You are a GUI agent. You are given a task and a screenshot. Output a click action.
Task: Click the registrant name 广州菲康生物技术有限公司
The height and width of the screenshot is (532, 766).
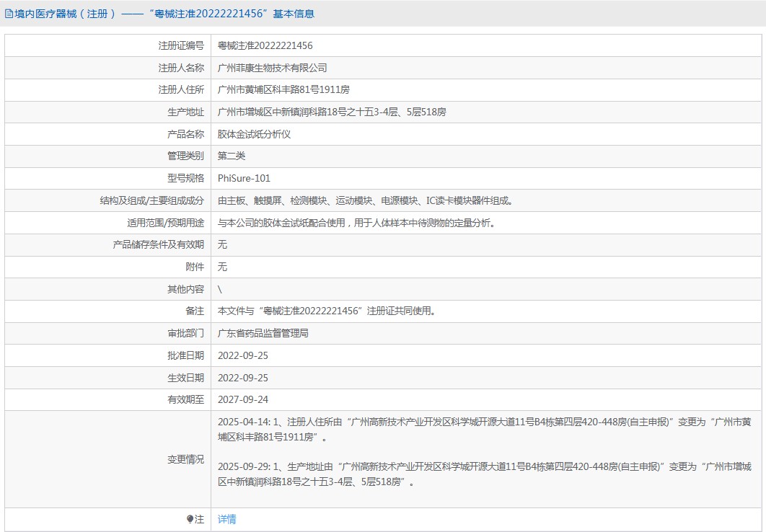click(x=272, y=68)
